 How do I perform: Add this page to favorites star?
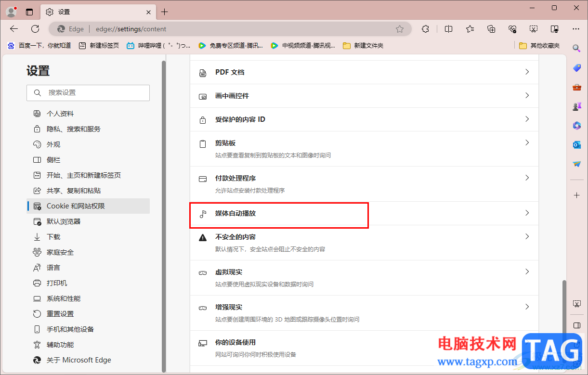400,29
